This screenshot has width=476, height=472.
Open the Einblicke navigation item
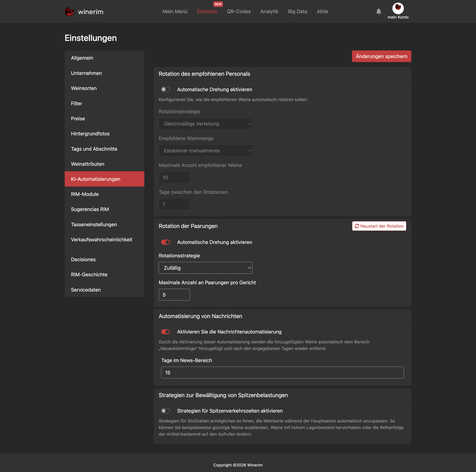[x=207, y=11]
